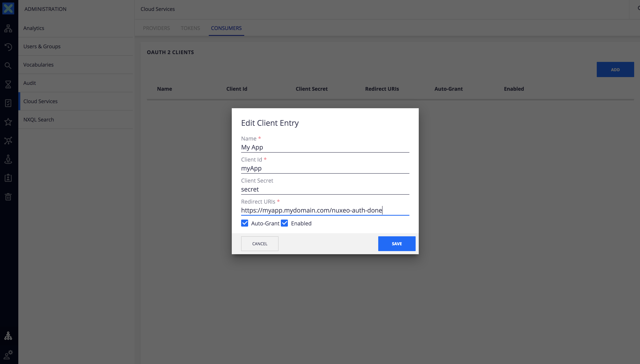
Task: Open Users & Groups menu item
Action: point(76,46)
